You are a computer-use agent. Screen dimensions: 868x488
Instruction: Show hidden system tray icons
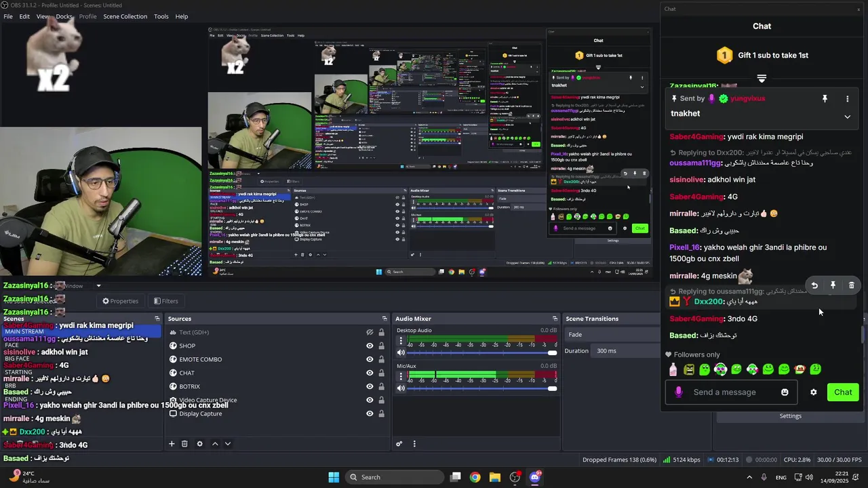tap(749, 477)
